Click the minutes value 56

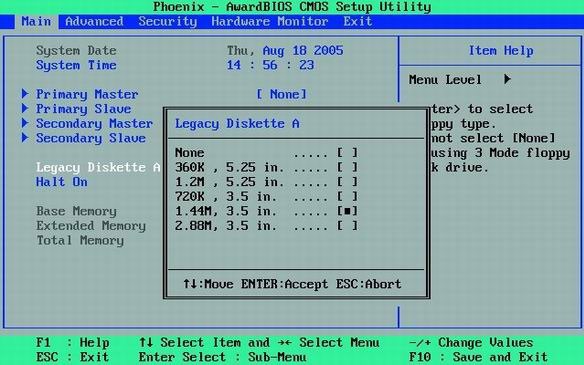coord(270,65)
